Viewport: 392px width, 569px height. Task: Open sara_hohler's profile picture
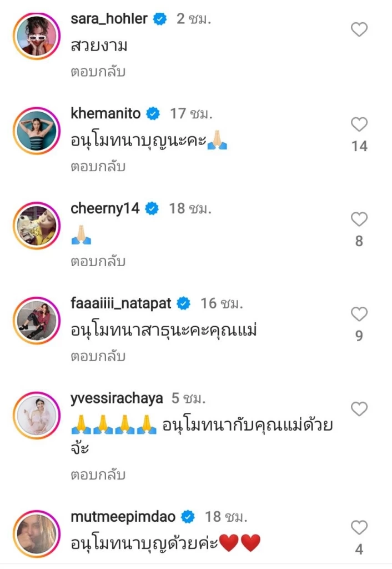36,36
